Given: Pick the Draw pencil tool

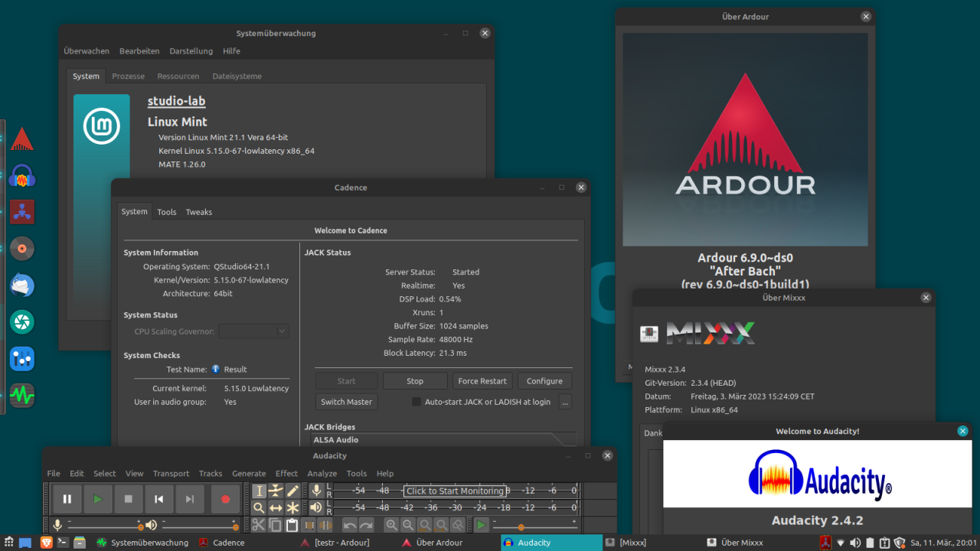Looking at the screenshot, I should click(x=292, y=491).
